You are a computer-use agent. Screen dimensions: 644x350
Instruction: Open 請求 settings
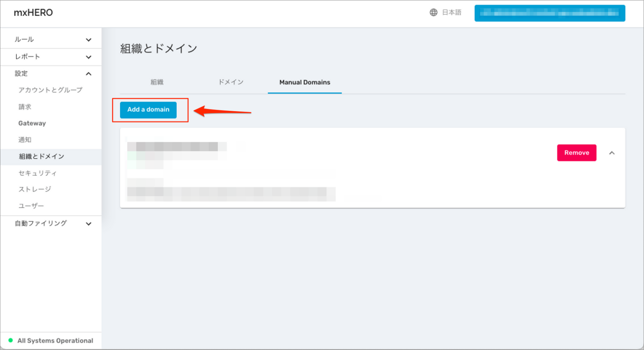25,107
